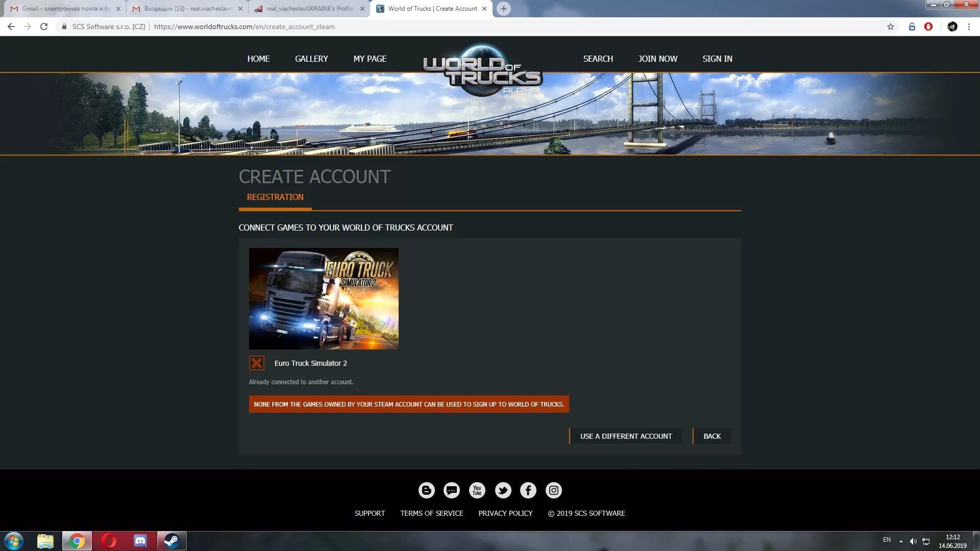Open Steam from the taskbar
980x551 pixels.
[171, 541]
